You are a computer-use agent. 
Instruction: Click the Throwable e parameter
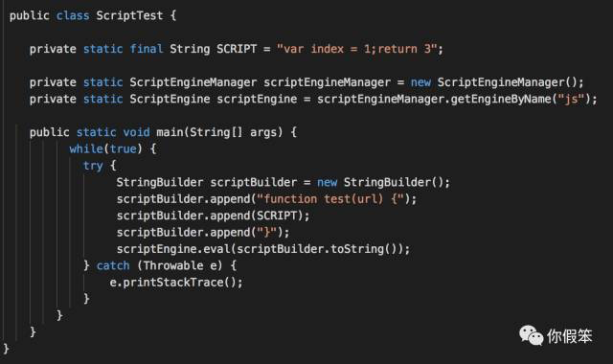[180, 266]
